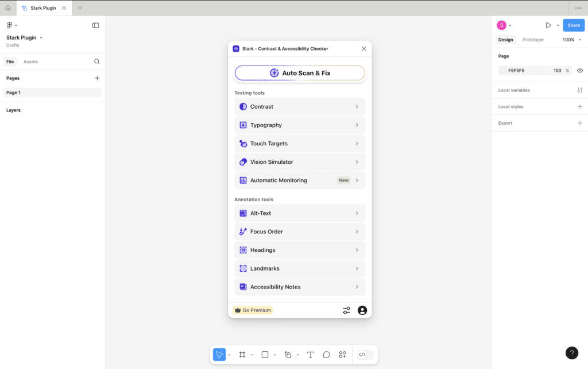
Task: Open the Stark account profile icon
Action: tap(362, 310)
